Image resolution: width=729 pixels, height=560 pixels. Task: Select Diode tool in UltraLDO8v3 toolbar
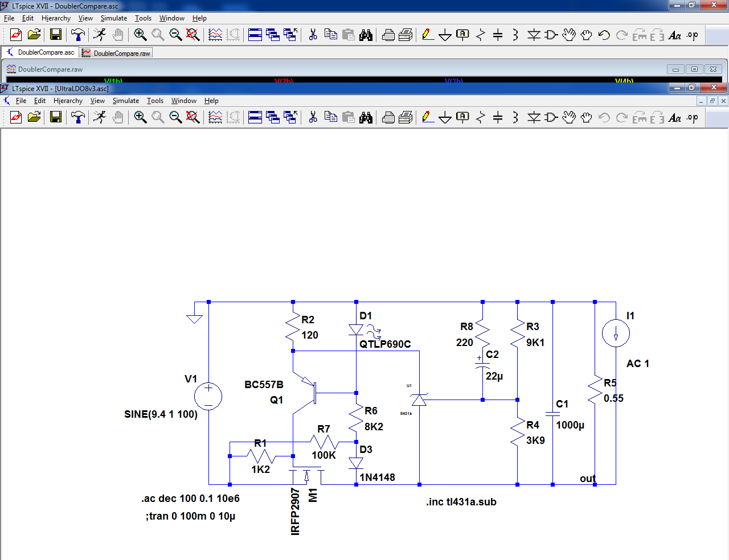[534, 117]
